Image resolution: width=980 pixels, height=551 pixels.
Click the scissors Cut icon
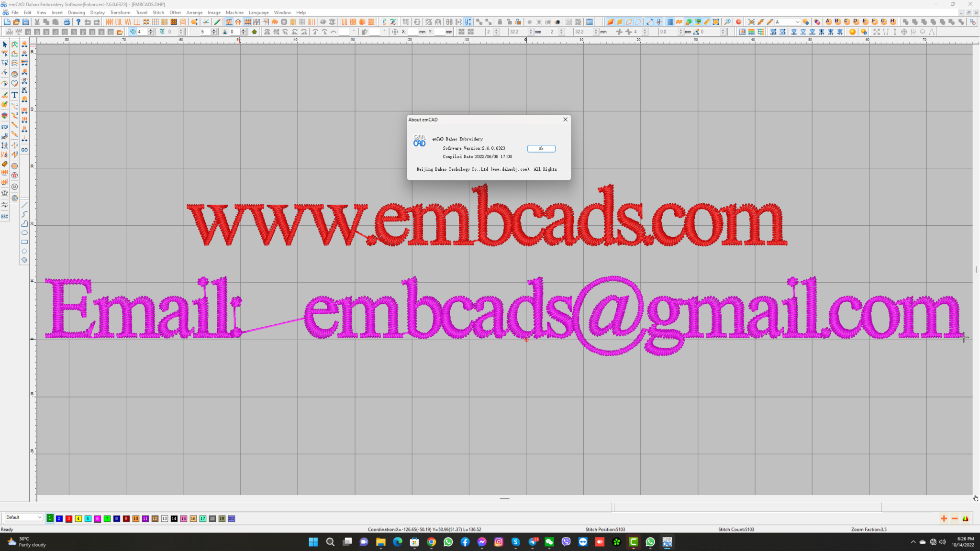tap(37, 22)
